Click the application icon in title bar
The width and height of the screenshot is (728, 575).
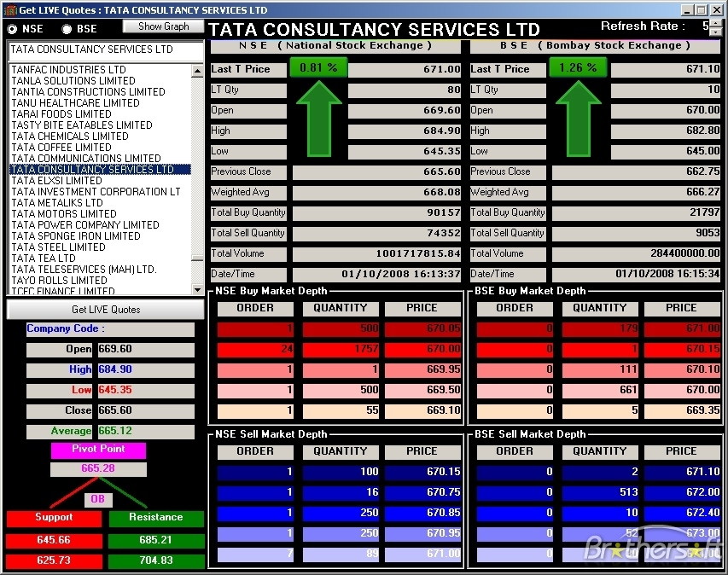(x=10, y=9)
